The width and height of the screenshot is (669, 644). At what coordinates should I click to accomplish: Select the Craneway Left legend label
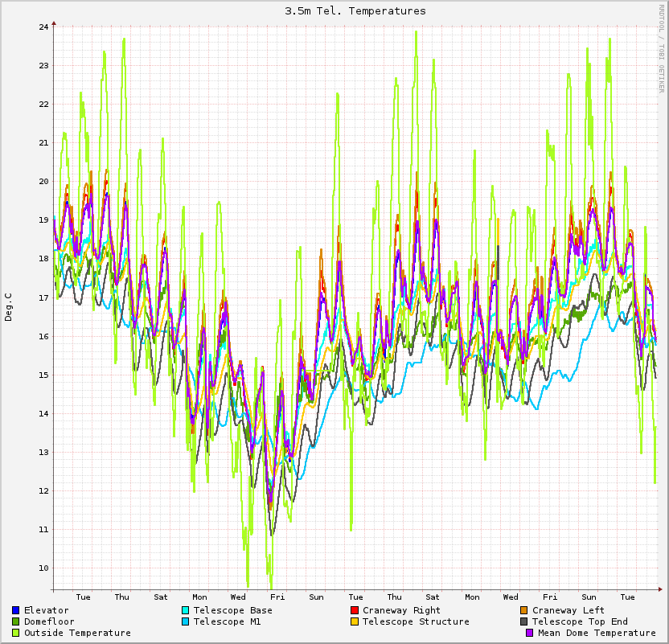pyautogui.click(x=568, y=610)
